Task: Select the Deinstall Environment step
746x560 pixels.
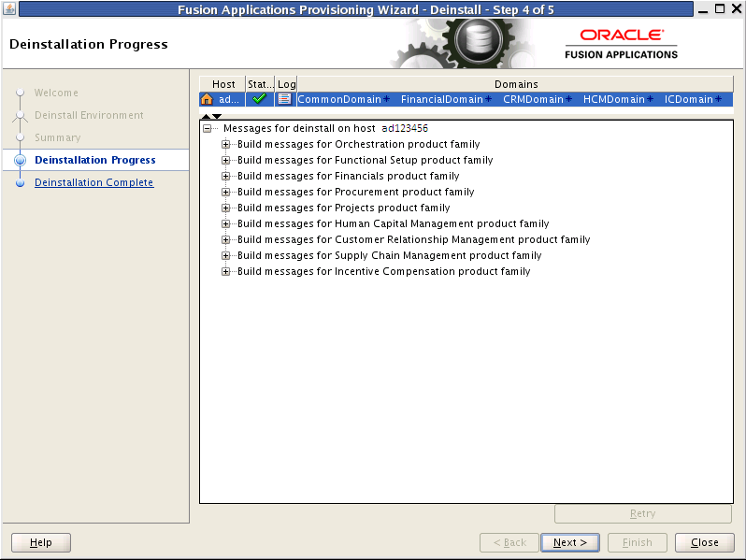Action: pos(89,115)
